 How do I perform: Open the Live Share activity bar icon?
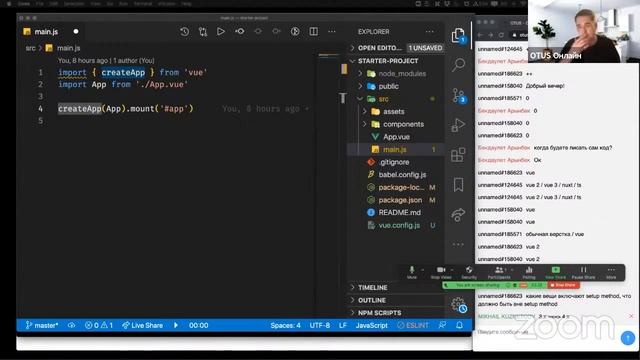[458, 215]
